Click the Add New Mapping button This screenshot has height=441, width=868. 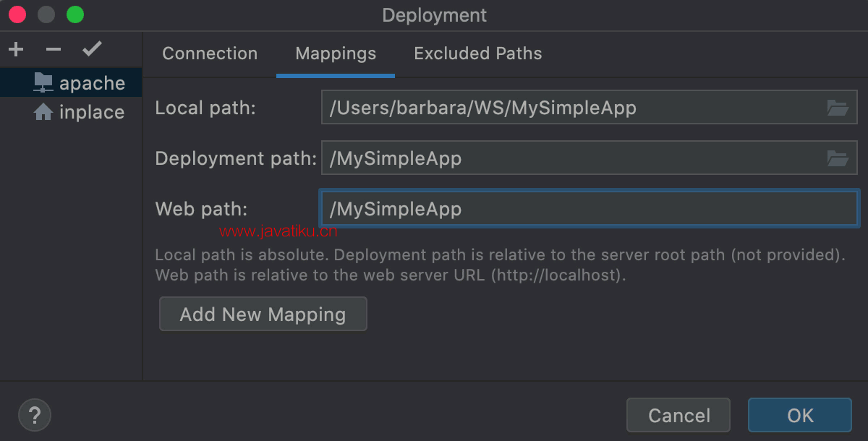[263, 314]
